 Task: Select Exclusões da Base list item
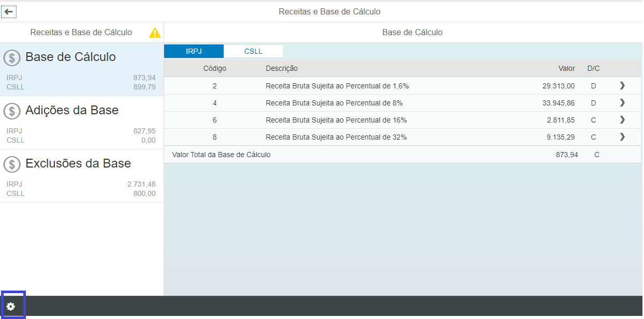point(82,176)
